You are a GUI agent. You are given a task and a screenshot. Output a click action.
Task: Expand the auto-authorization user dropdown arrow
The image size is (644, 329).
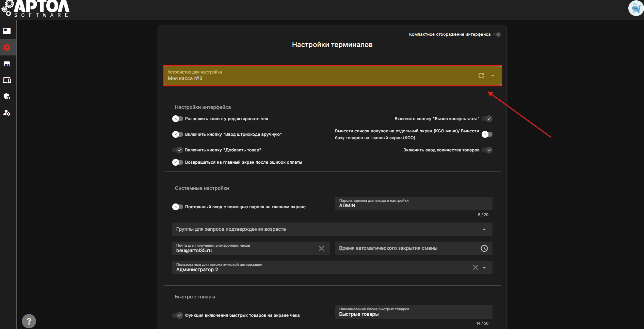point(484,267)
